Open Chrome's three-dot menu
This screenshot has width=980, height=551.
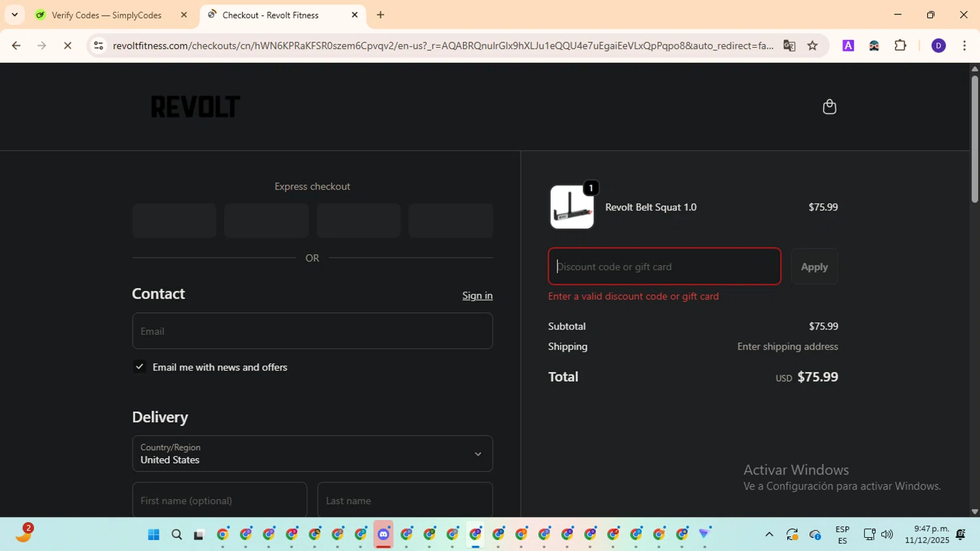(x=964, y=46)
